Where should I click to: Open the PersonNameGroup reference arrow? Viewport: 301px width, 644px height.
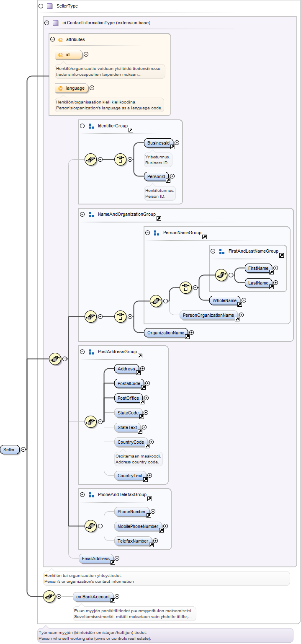[204, 237]
